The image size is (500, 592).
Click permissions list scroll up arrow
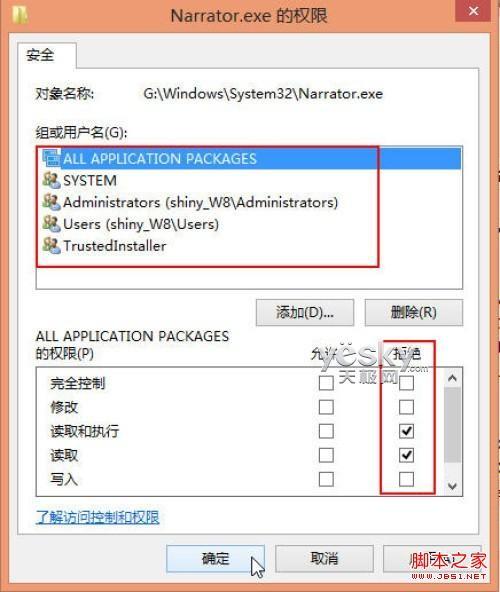[x=452, y=378]
